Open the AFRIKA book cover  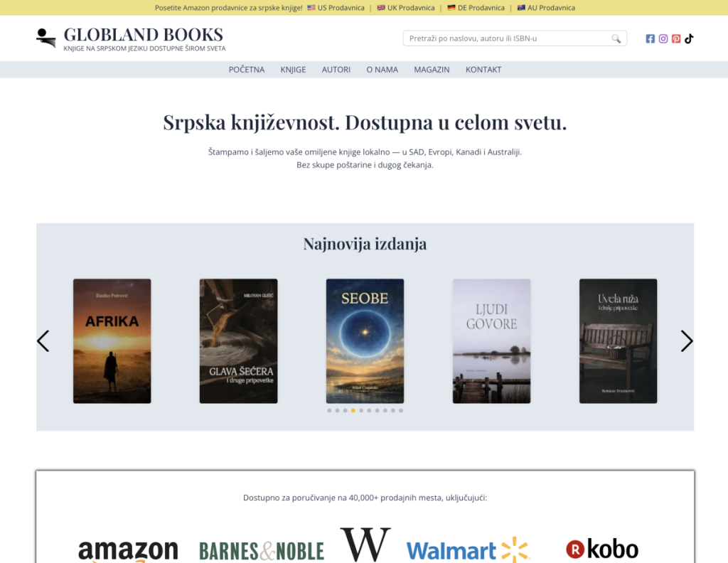[x=112, y=341]
